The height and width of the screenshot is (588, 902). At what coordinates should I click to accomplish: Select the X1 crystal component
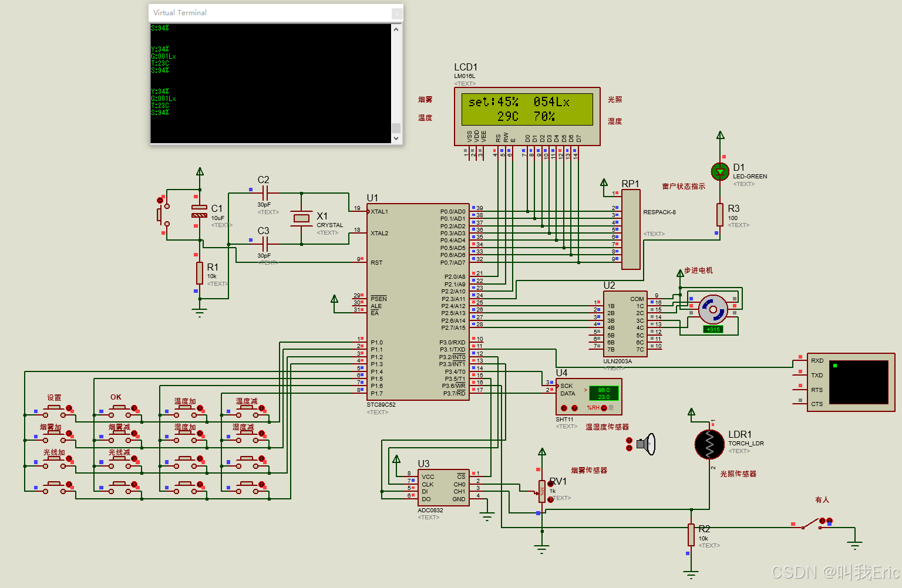coord(301,218)
